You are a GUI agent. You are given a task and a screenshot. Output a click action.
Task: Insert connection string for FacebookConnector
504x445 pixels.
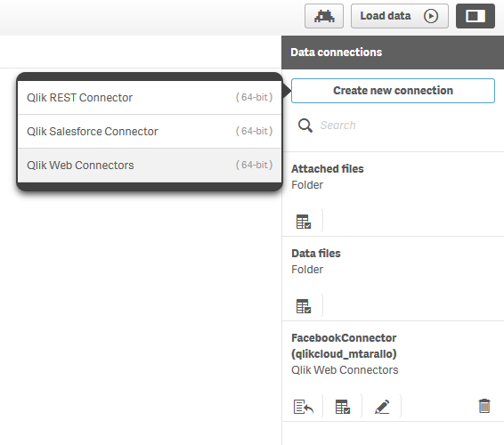(x=304, y=407)
